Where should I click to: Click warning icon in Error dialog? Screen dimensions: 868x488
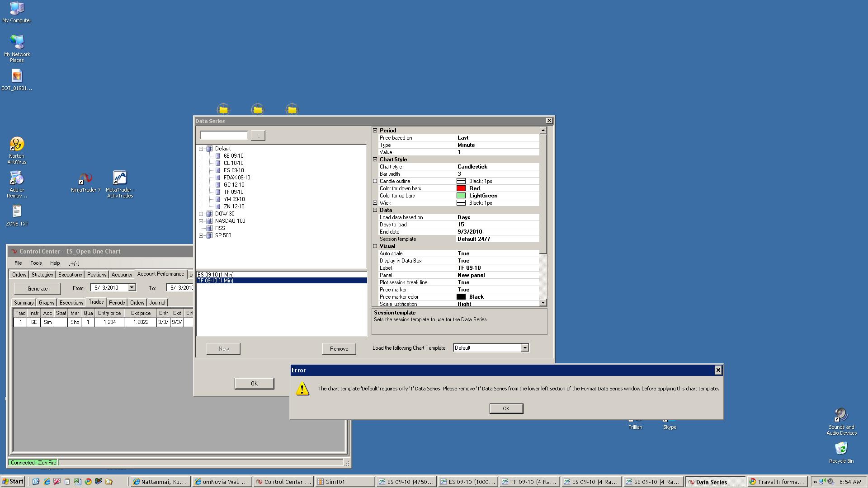pos(302,389)
